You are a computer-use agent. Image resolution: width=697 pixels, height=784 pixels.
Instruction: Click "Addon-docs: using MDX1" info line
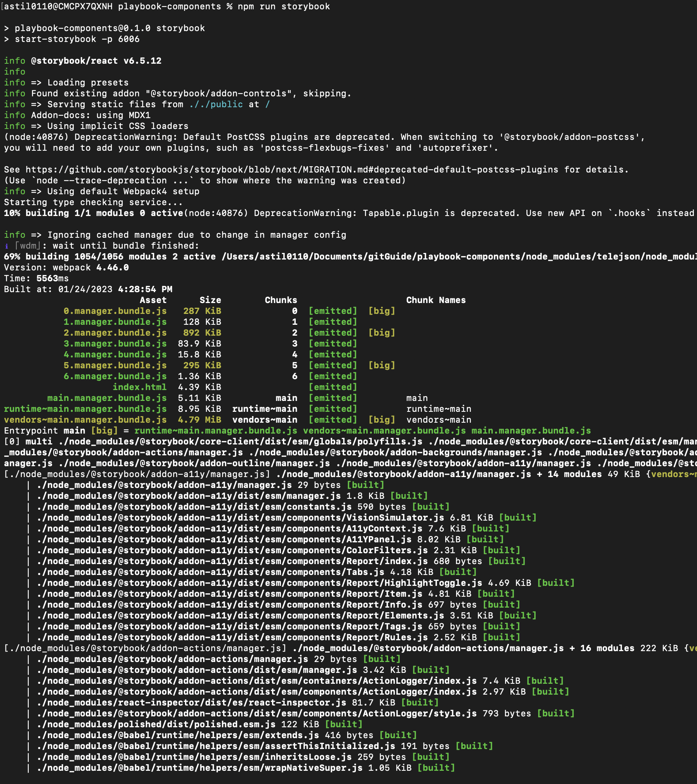tap(77, 115)
